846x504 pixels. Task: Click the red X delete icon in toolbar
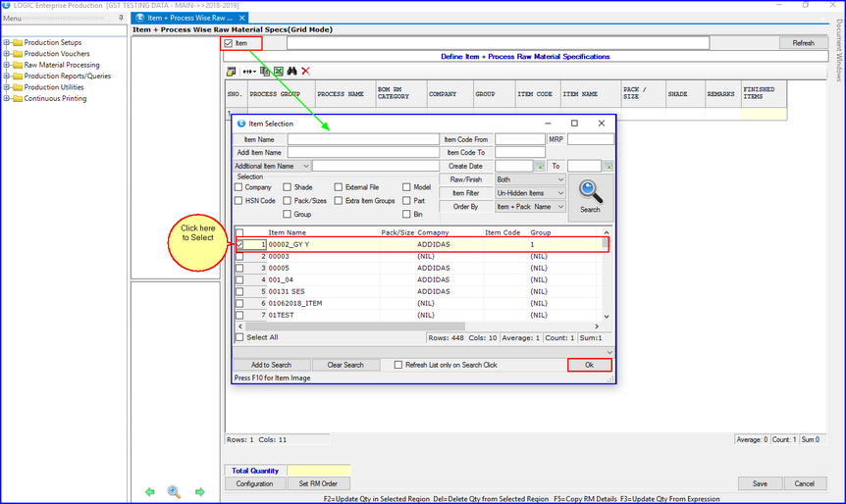tap(305, 72)
